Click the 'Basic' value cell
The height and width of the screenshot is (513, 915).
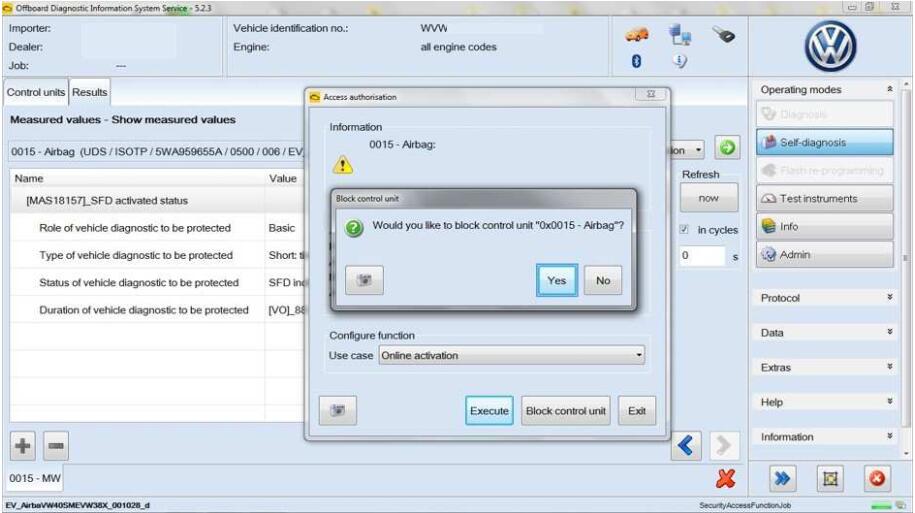click(282, 228)
